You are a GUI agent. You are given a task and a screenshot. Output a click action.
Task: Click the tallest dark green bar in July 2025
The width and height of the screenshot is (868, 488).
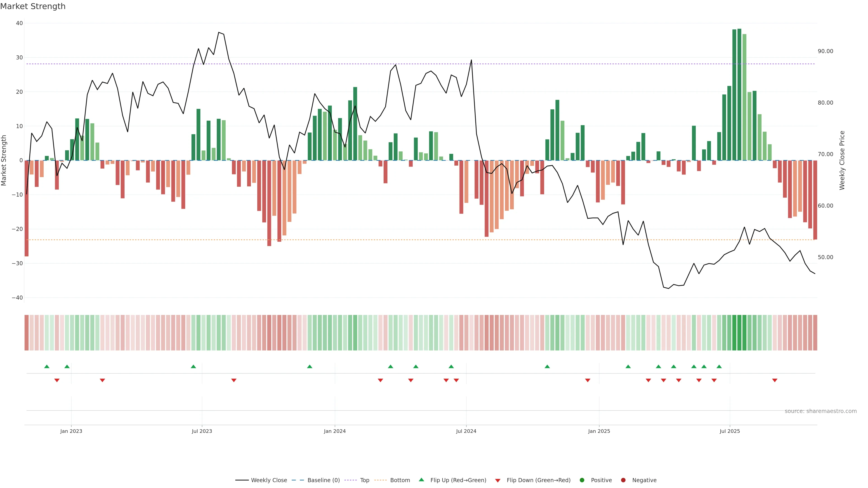point(739,94)
